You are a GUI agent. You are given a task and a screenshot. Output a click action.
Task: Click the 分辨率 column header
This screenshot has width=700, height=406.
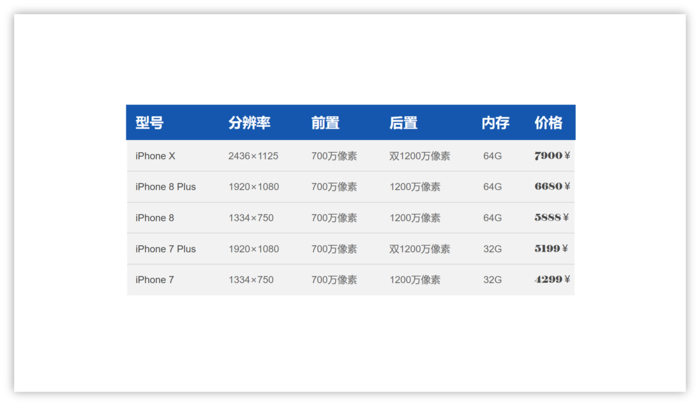[x=250, y=123]
